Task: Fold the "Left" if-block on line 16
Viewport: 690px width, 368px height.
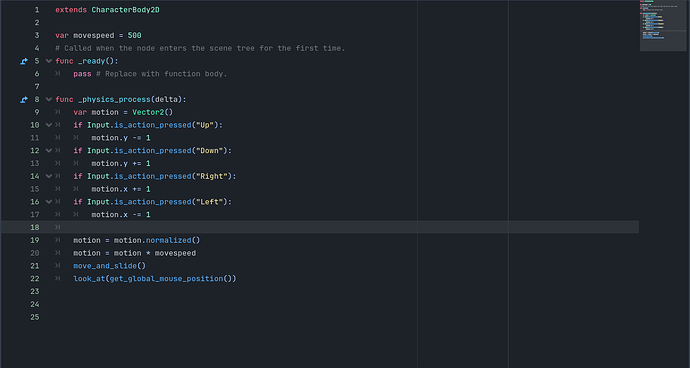Action: 49,202
